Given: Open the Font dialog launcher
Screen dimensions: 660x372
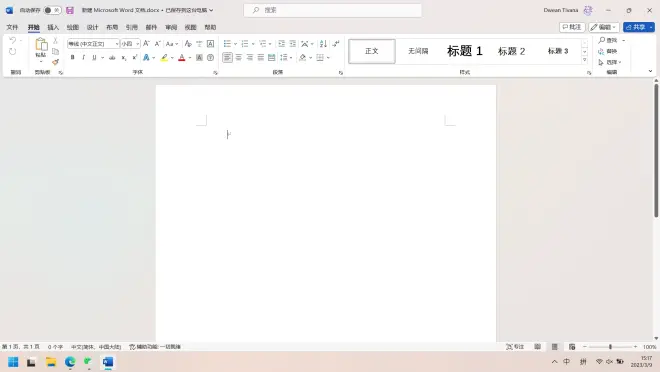Looking at the screenshot, I should click(x=215, y=73).
